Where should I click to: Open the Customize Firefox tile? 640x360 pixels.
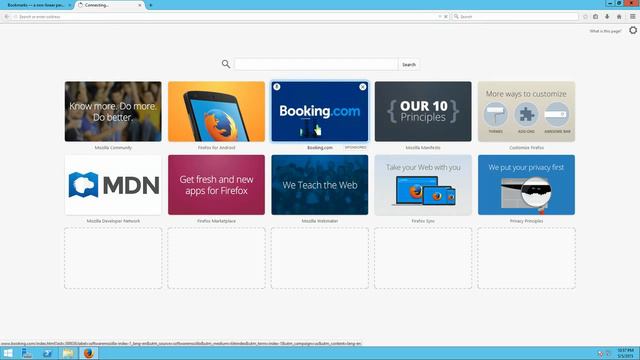click(x=526, y=111)
